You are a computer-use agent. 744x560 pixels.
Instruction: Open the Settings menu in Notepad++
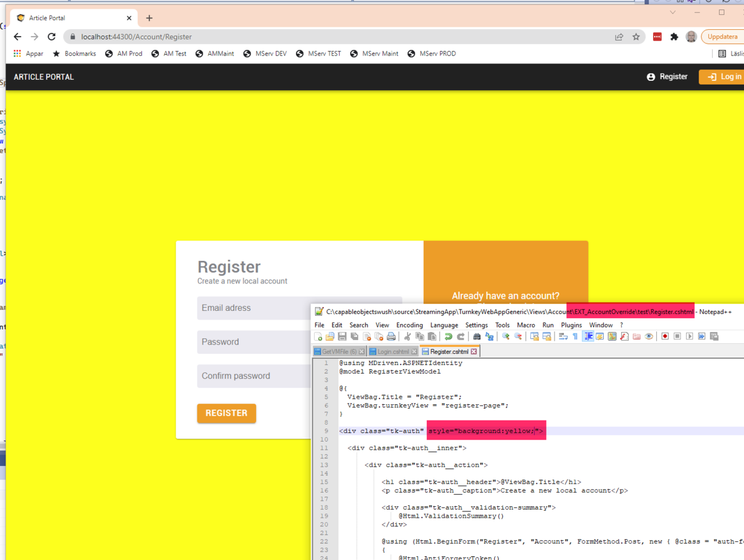click(x=477, y=325)
